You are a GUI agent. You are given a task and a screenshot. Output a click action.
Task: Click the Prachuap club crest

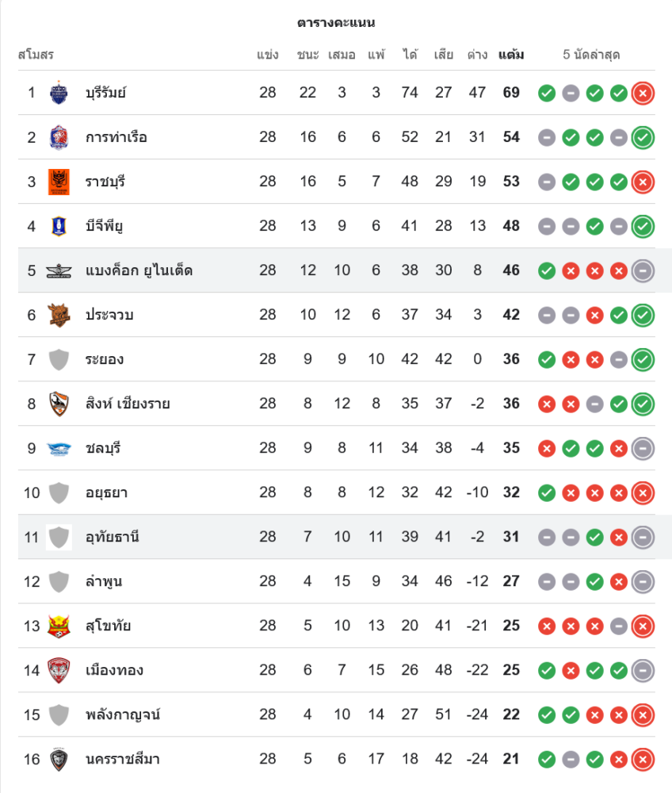[59, 315]
